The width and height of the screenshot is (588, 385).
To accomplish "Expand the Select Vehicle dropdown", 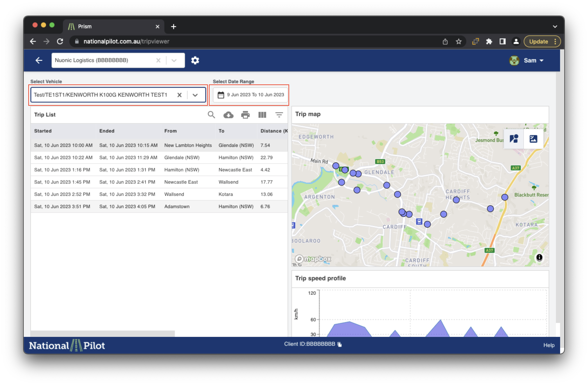I will pos(195,95).
